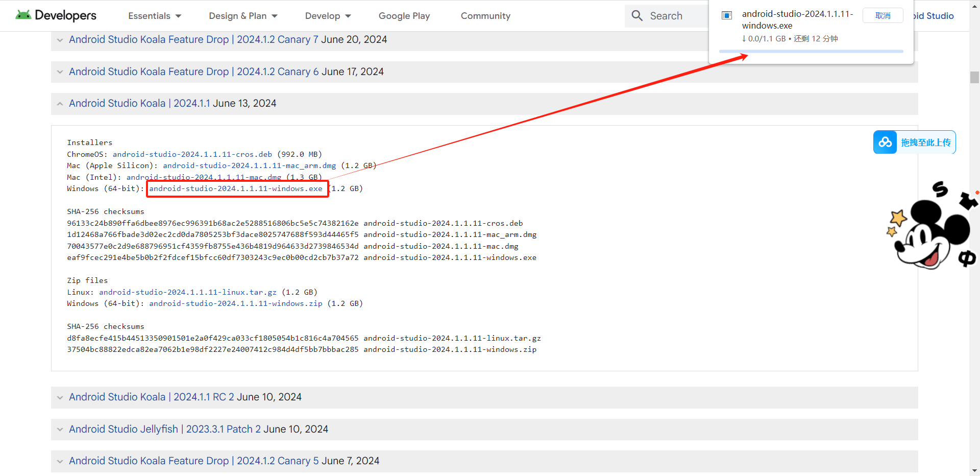Image resolution: width=980 pixels, height=476 pixels.
Task: Click the scrollbar up arrow
Action: coord(974,6)
